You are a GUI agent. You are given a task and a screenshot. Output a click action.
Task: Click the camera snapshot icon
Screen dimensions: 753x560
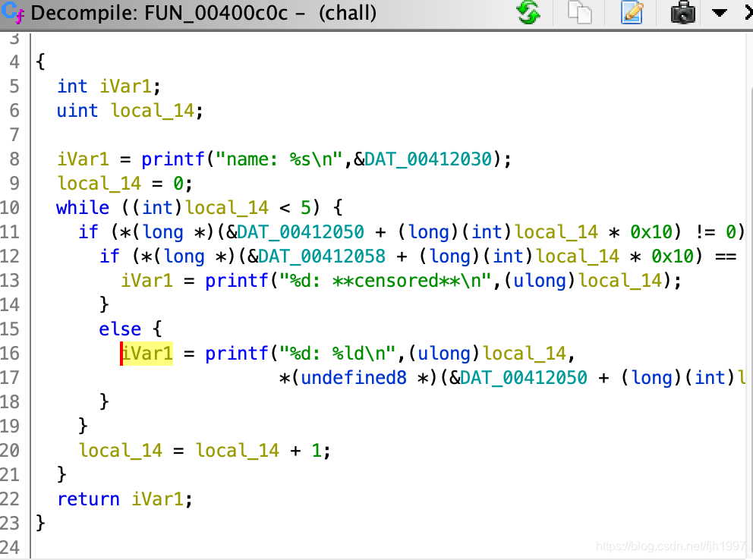point(682,12)
